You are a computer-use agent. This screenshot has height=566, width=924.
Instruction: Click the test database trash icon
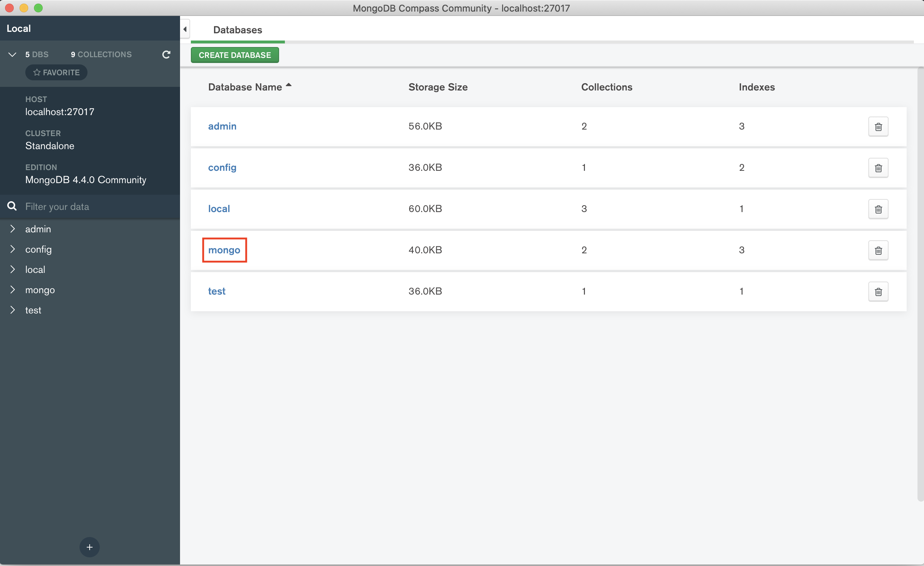[x=878, y=292]
